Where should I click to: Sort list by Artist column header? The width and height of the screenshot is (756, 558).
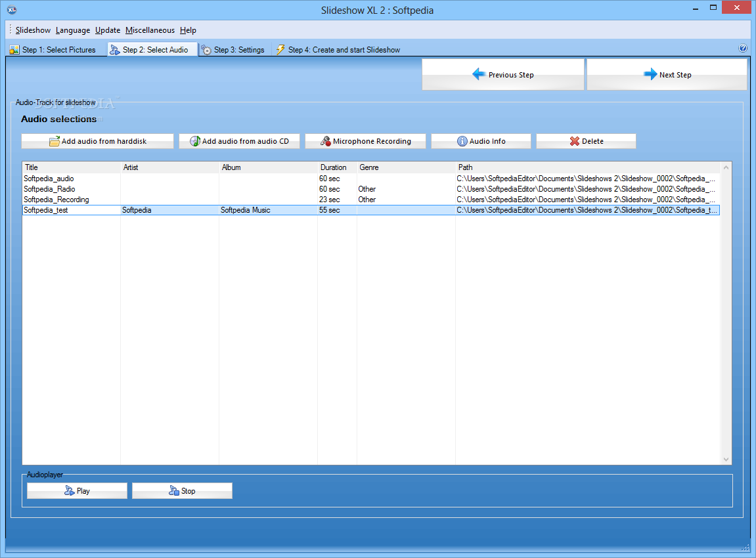169,167
